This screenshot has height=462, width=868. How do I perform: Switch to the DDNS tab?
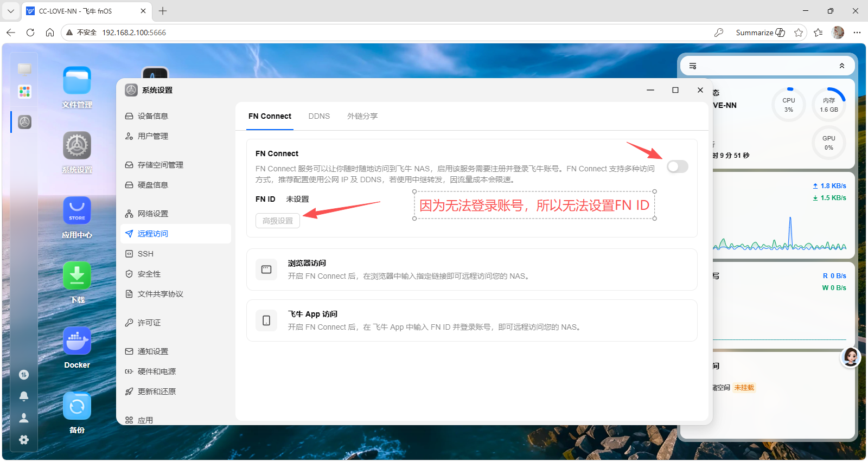pos(319,116)
